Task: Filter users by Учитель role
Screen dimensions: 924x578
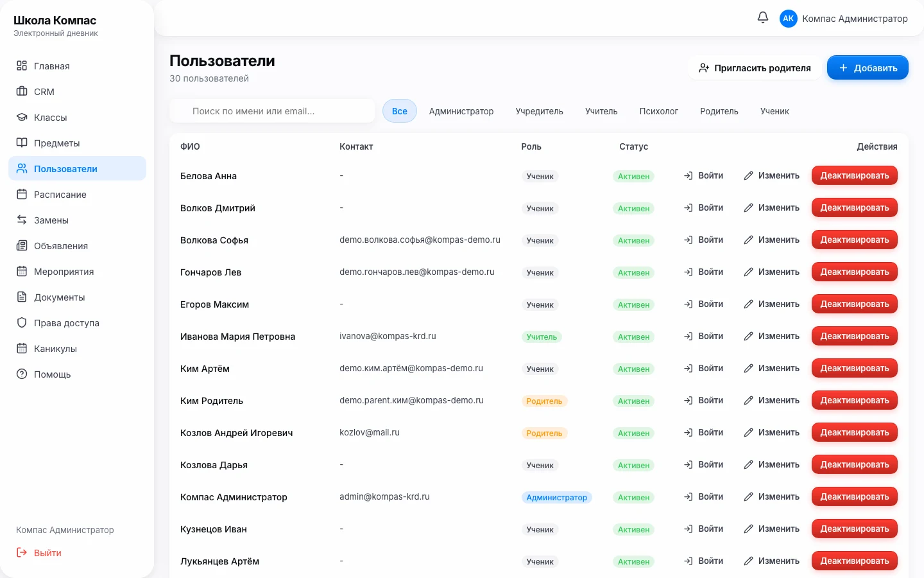Action: point(601,111)
